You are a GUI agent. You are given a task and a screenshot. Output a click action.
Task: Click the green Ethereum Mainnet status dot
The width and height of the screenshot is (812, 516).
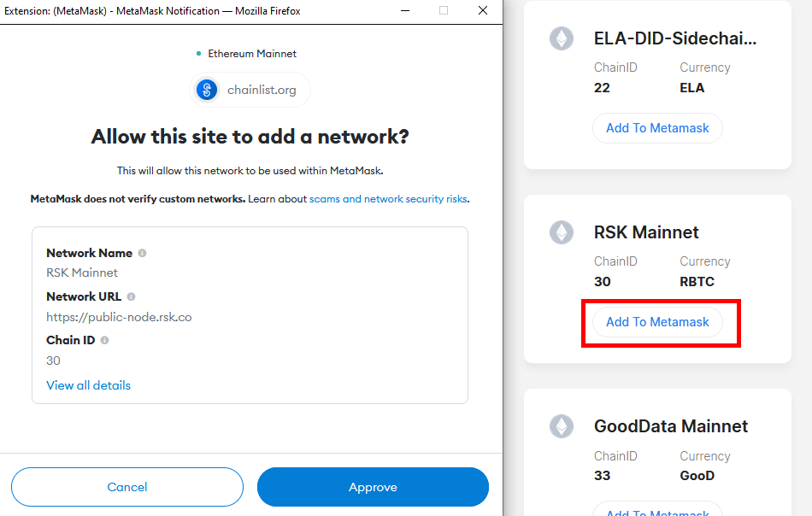(x=197, y=53)
